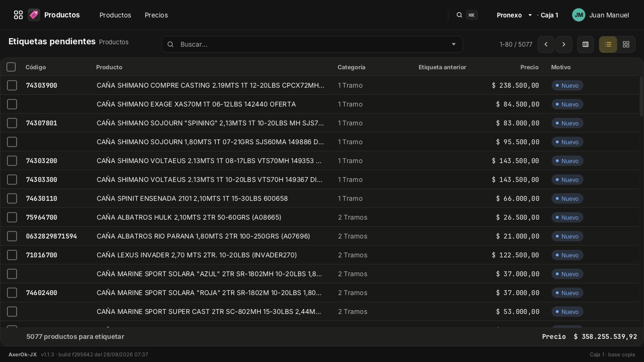This screenshot has height=362, width=644.
Task: Sort by Etiqueta anterior column
Action: coord(442,67)
